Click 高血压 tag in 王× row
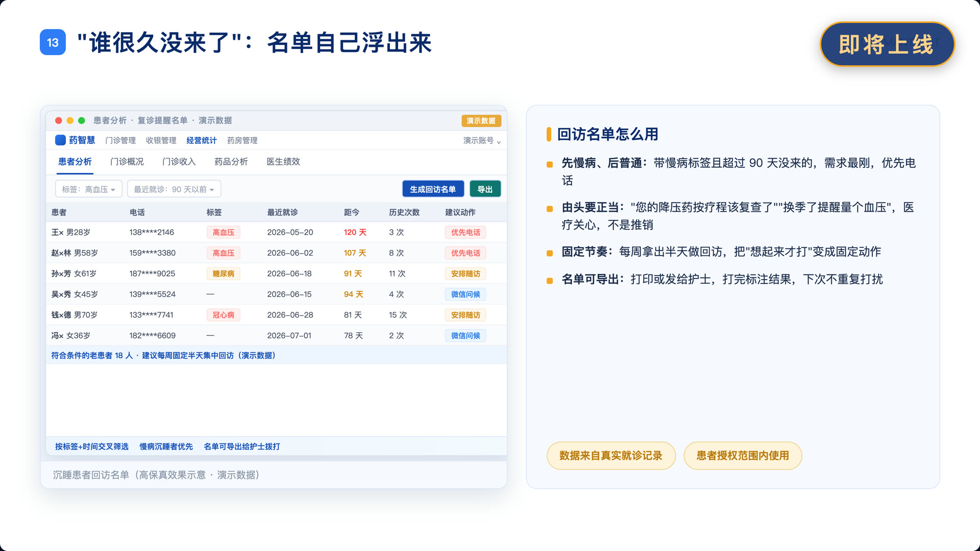Screen dimensions: 980x551 224,233
